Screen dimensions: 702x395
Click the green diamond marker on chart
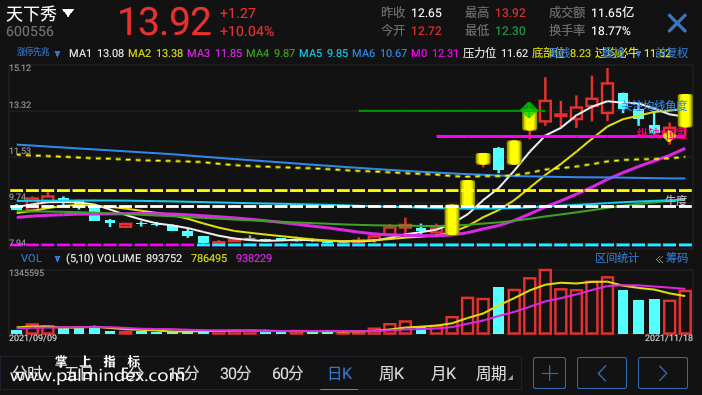[529, 110]
